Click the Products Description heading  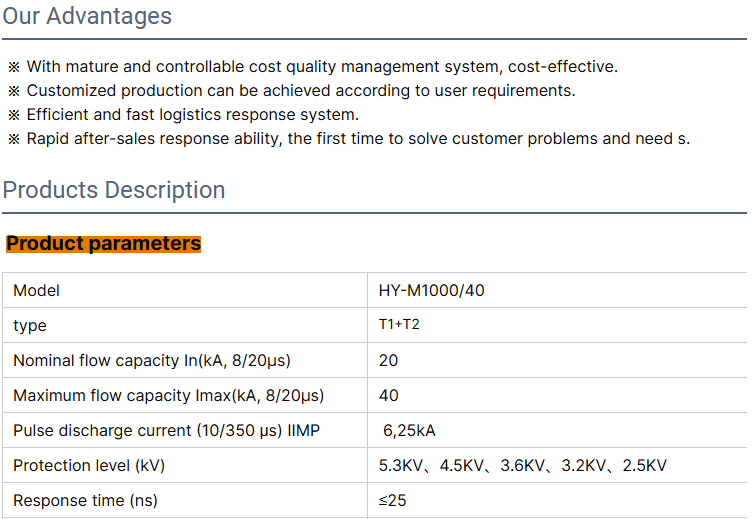coord(114,190)
